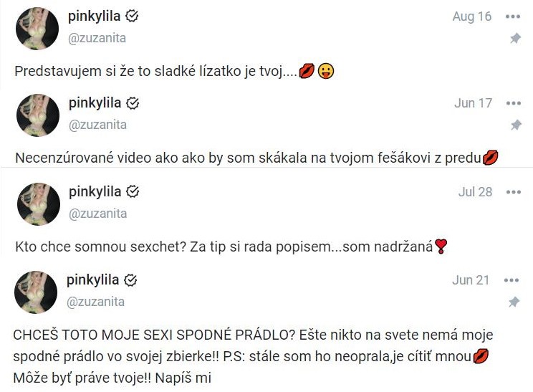Click the pin icon on the Aug 16 post
This screenshot has height=392, width=533.
pos(515,38)
